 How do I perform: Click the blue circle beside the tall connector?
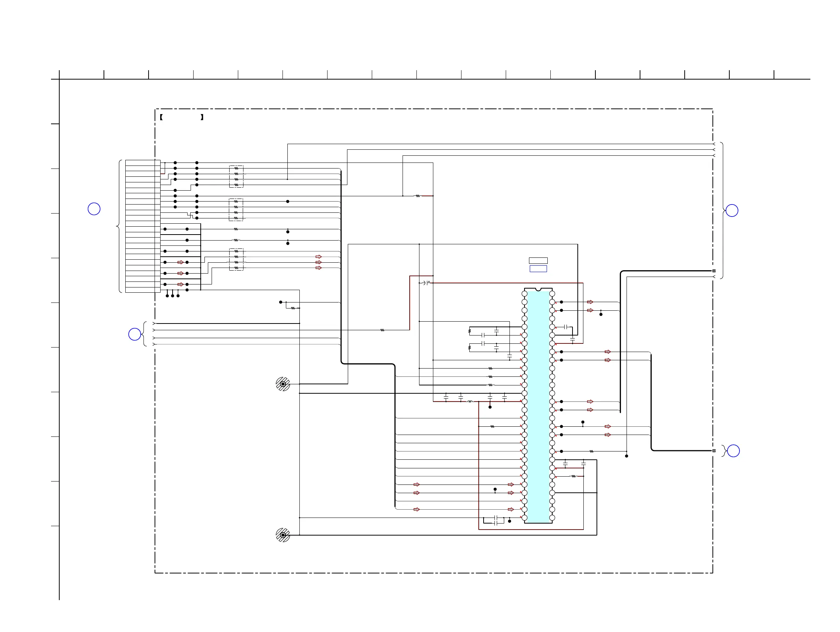click(x=94, y=209)
